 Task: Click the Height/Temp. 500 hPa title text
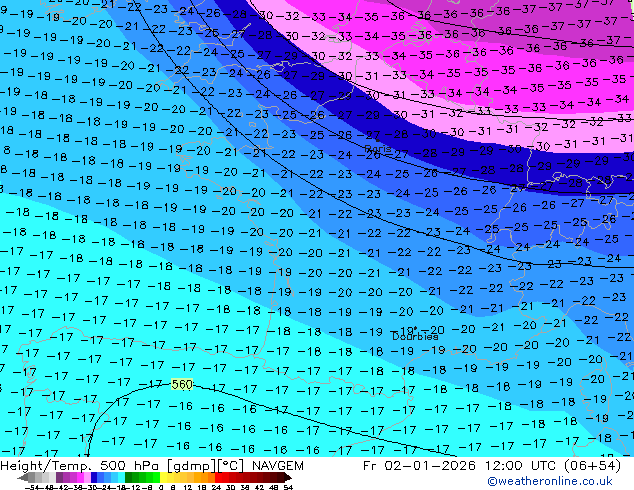tap(80, 466)
